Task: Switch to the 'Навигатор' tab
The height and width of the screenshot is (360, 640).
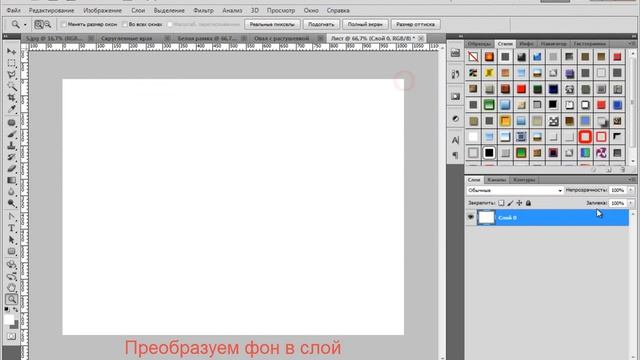Action: [553, 44]
